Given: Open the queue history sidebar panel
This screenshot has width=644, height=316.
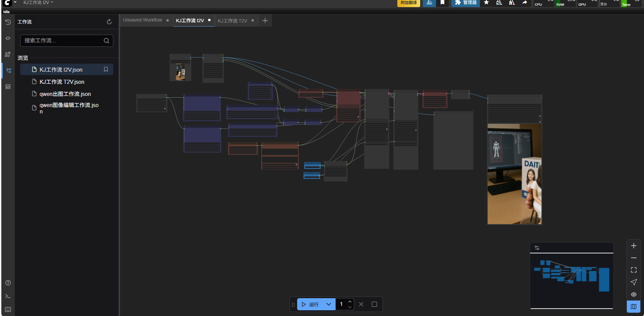Looking at the screenshot, I should pos(8,22).
